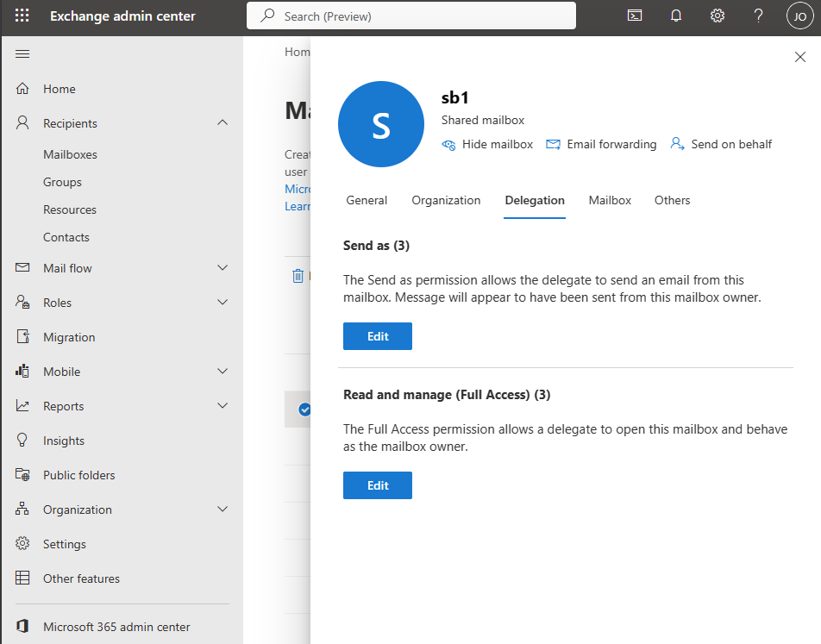The height and width of the screenshot is (644, 821).
Task: Click the Email forwarding text link
Action: (x=611, y=145)
